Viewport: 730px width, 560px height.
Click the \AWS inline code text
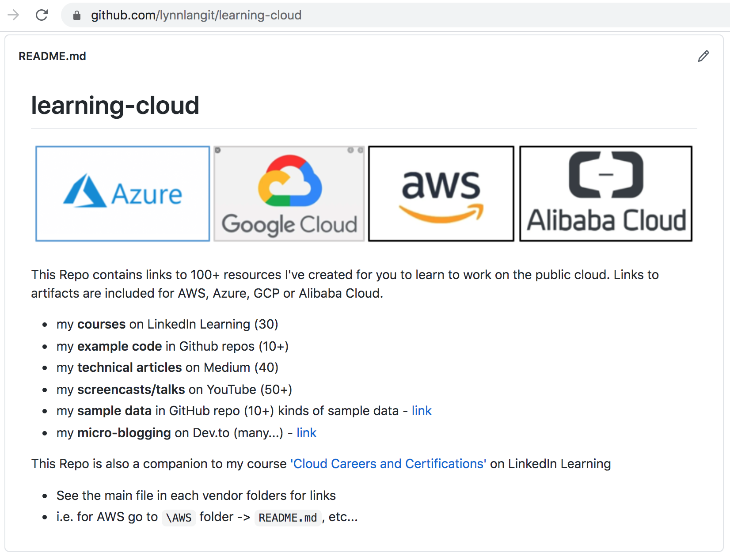pos(179,518)
